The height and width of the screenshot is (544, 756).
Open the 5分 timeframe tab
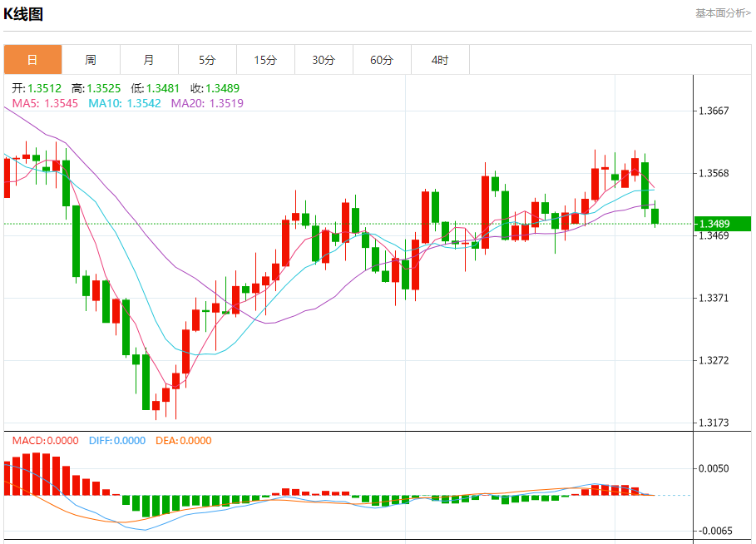(x=207, y=60)
